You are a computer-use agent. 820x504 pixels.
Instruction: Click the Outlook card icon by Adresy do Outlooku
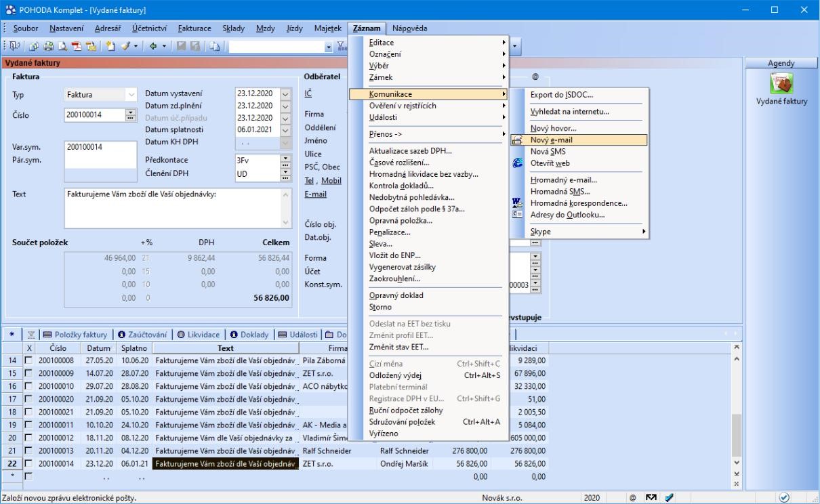517,215
